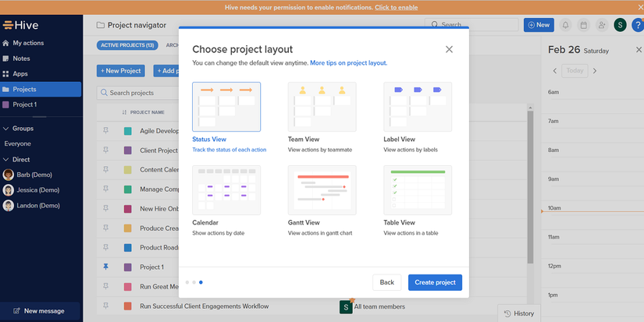This screenshot has height=322, width=644.
Task: Click the New message button
Action: tap(40, 311)
